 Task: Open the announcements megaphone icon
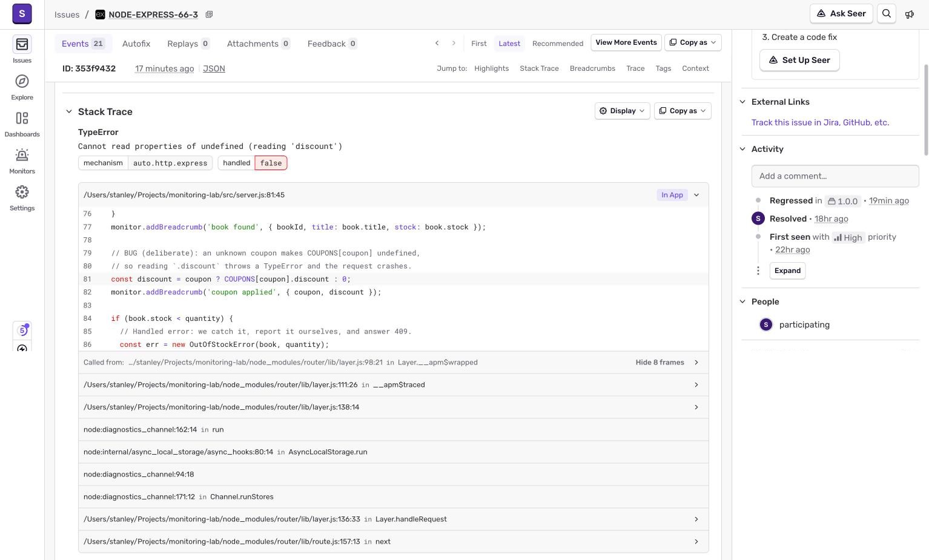click(910, 14)
